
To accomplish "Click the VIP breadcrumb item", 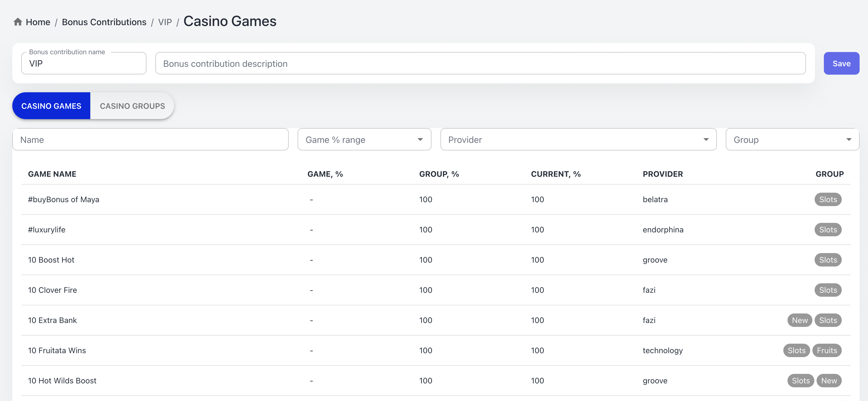I will click(165, 22).
